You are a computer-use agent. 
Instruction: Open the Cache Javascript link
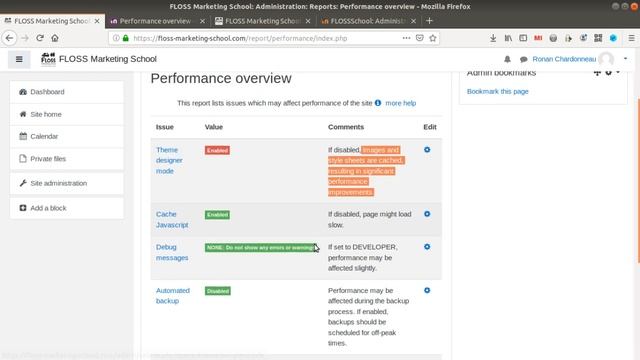[172, 220]
